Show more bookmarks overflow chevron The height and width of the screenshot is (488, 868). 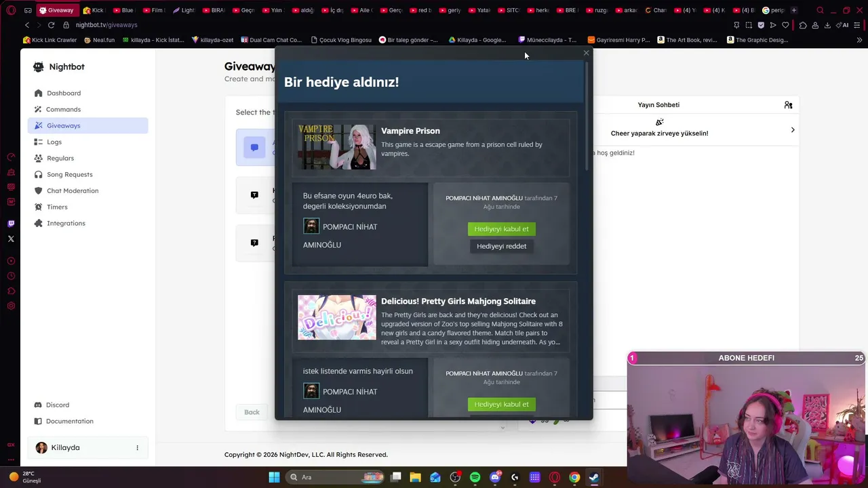tap(859, 40)
